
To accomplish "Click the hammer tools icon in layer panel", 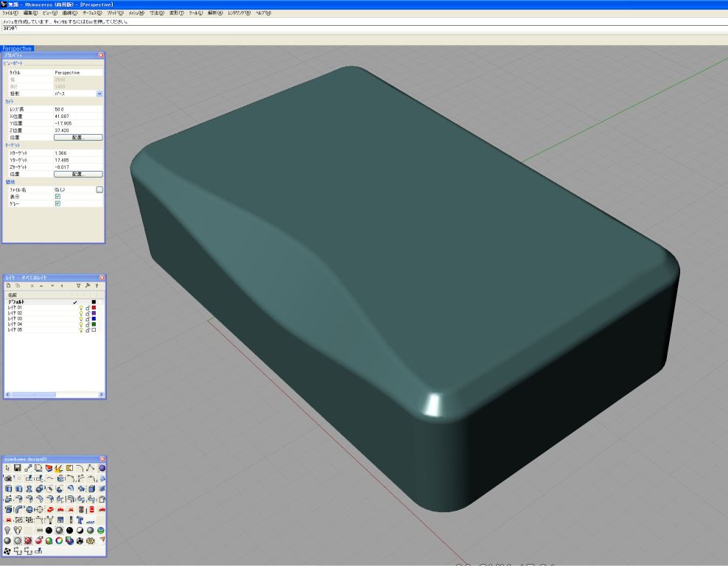I will 88,285.
